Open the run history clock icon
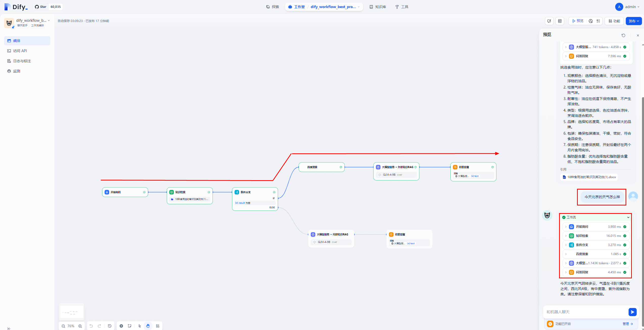The height and width of the screenshot is (330, 644). click(591, 21)
